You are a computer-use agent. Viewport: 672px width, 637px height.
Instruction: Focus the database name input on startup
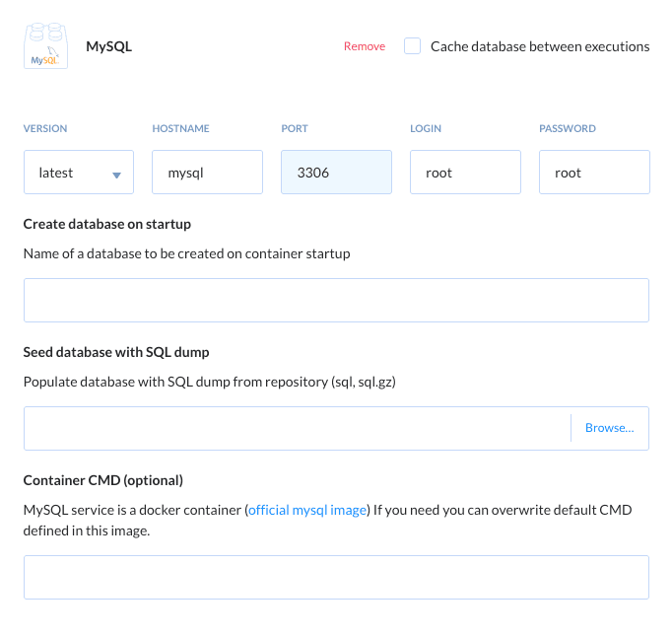(x=336, y=300)
